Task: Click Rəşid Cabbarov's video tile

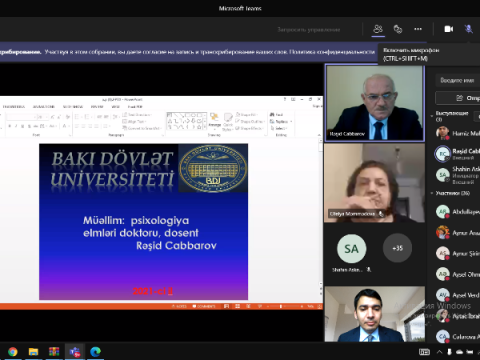Action: (x=375, y=103)
